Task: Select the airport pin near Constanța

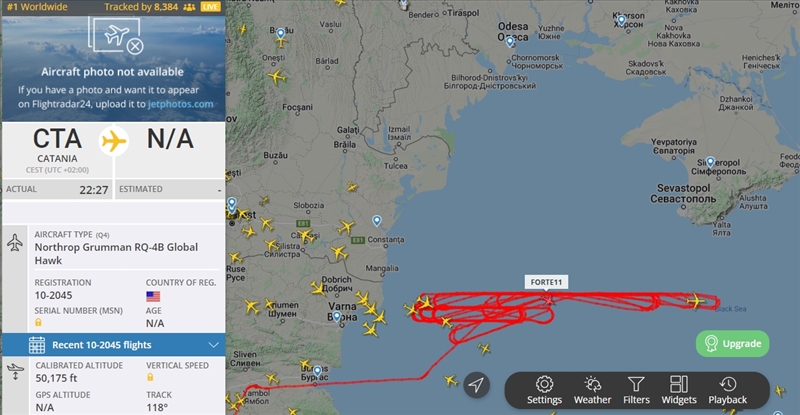Action: click(x=377, y=221)
